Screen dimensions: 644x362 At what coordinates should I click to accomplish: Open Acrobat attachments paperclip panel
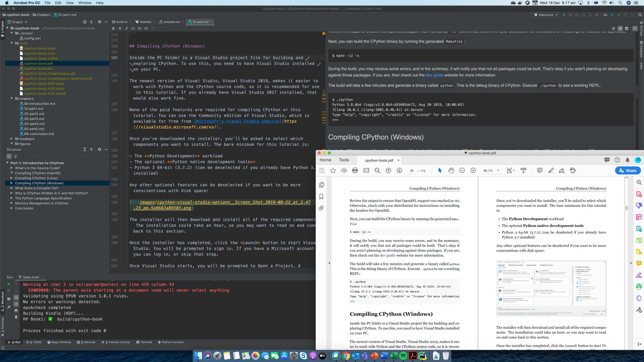321,208
